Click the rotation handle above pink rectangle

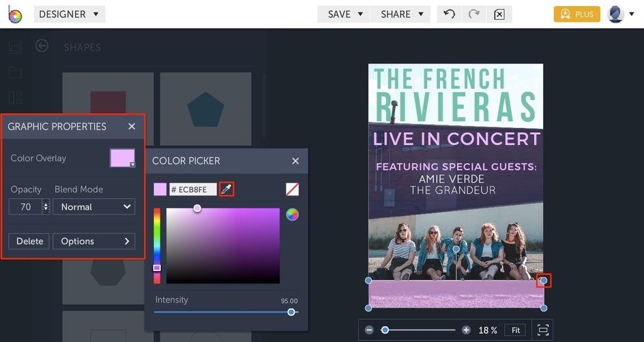456,249
